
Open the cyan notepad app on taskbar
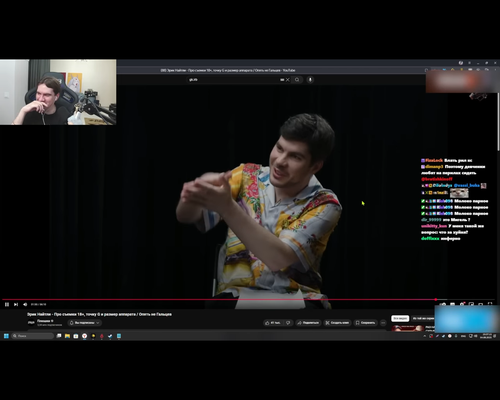tap(119, 336)
